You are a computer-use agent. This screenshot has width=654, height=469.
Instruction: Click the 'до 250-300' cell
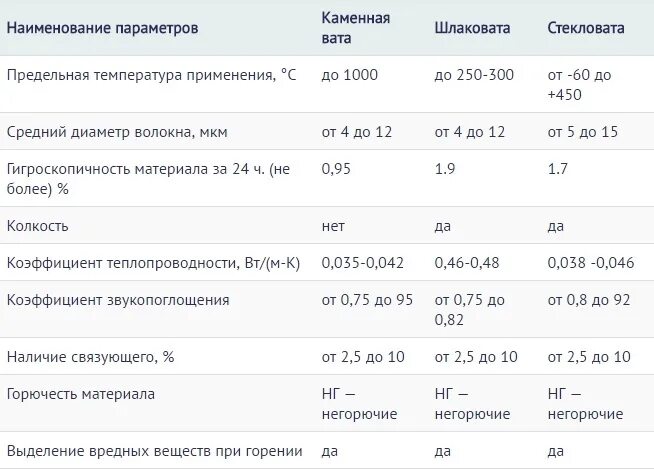pos(473,75)
